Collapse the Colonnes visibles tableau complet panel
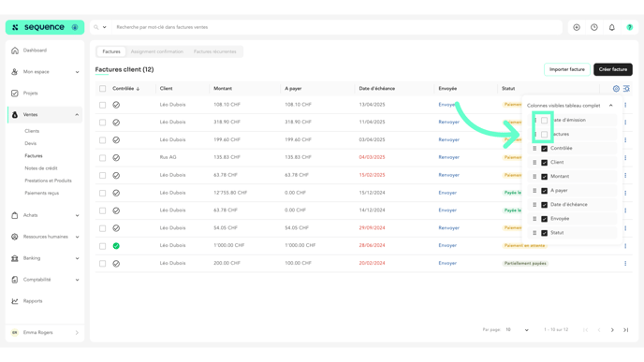This screenshot has height=362, width=644. pyautogui.click(x=610, y=106)
